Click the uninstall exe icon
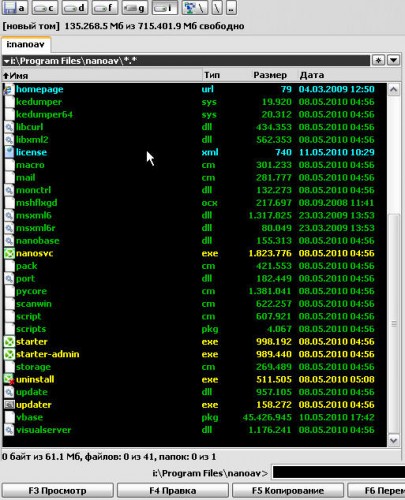This screenshot has height=500, width=405. tap(9, 380)
